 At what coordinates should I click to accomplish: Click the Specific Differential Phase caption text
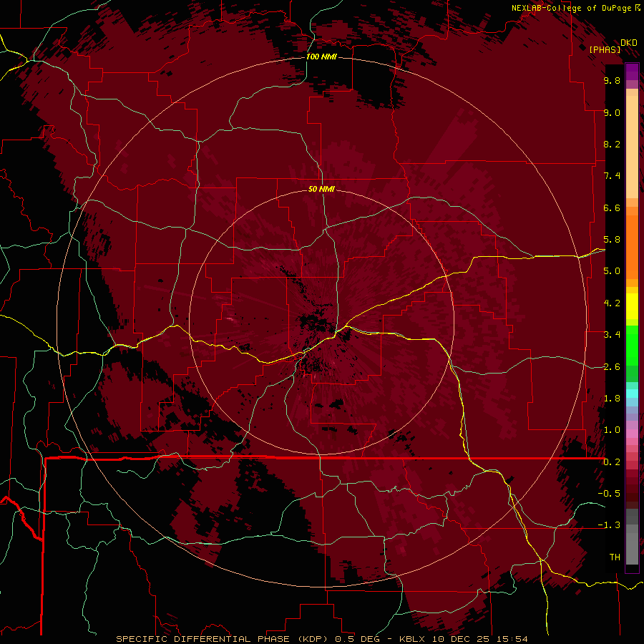(322, 639)
